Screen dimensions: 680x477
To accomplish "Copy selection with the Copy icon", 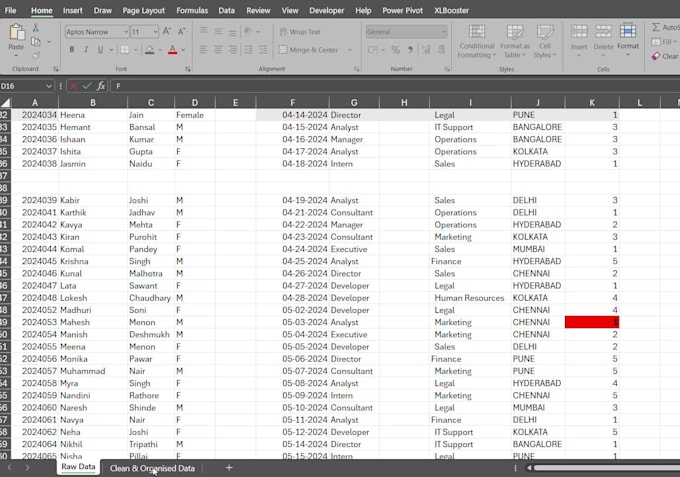I will 36,42.
